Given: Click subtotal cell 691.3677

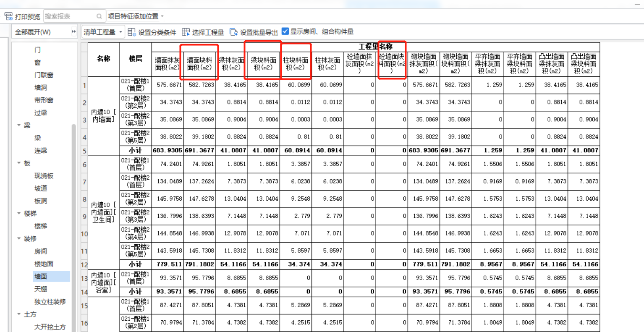Looking at the screenshot, I should [200, 150].
